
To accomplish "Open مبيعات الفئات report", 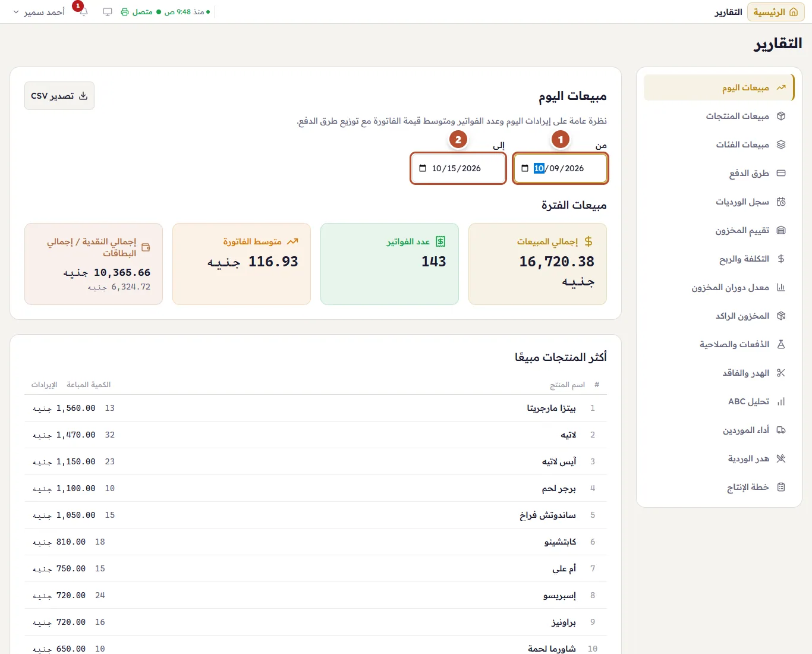I will (x=719, y=144).
